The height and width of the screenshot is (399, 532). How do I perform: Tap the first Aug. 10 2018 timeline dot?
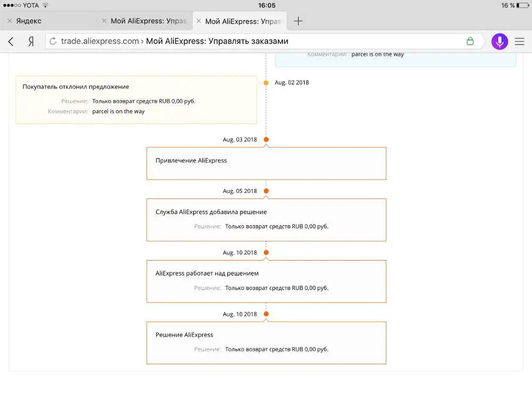tap(266, 252)
